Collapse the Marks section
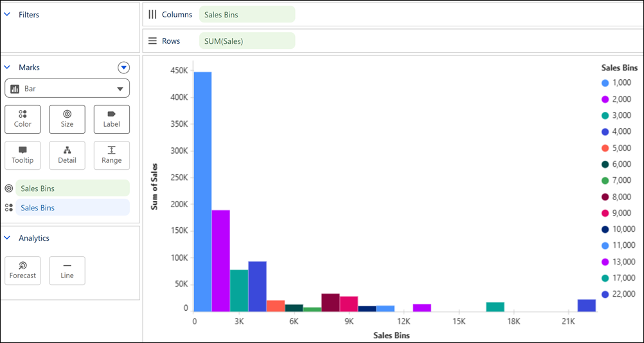Viewport: 644px width, 343px height. pos(7,67)
